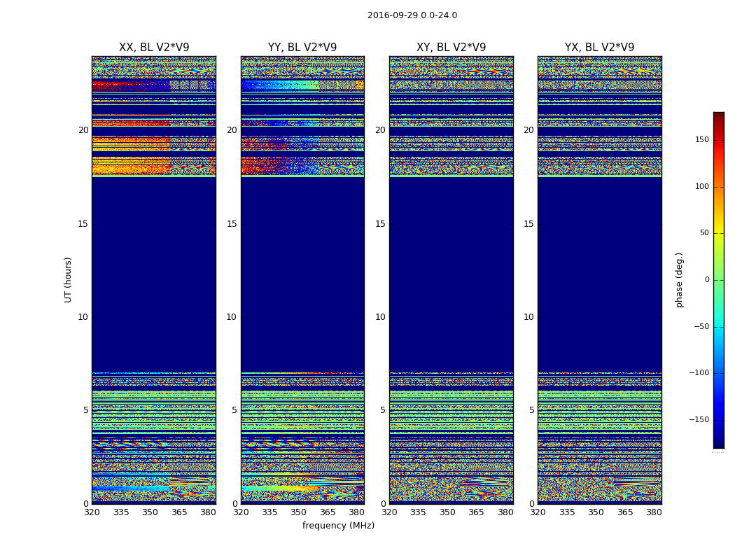
Task: Pick the 0 tick on the colorbar
Action: 706,280
